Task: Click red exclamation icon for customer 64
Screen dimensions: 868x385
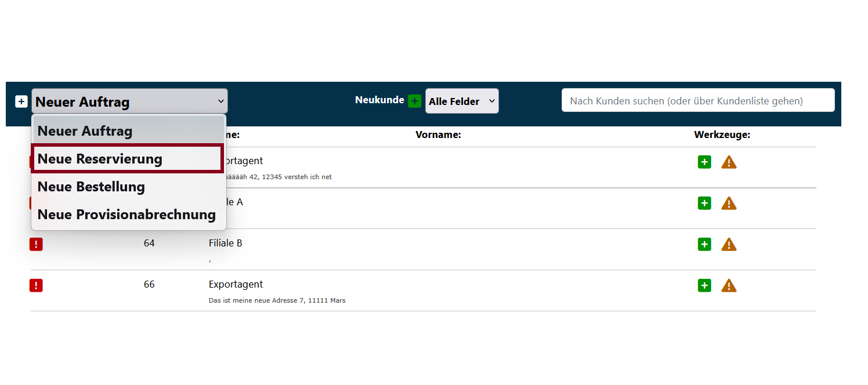Action: 36,245
